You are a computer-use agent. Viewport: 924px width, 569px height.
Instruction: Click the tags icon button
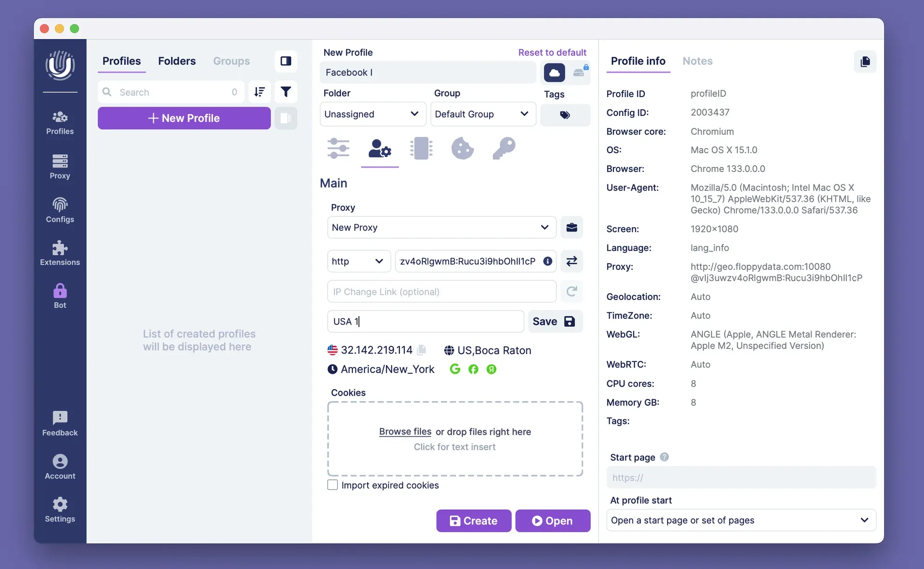565,115
